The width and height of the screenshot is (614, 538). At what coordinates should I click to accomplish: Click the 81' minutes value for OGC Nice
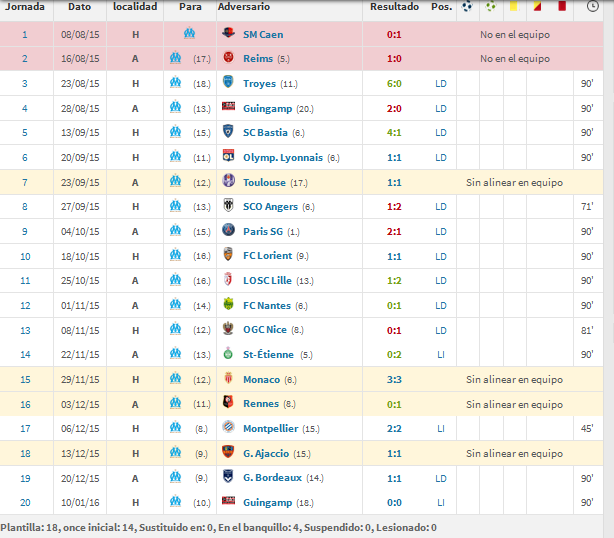(x=587, y=330)
